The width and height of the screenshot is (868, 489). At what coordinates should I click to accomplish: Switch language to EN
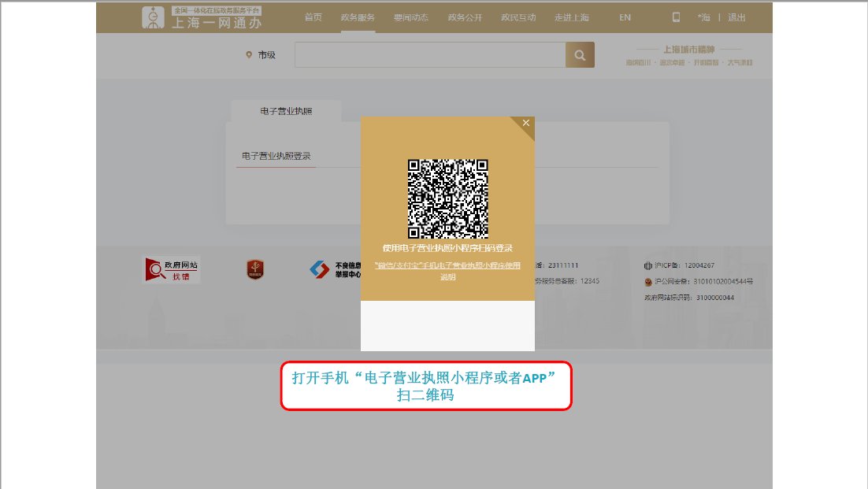pos(625,17)
